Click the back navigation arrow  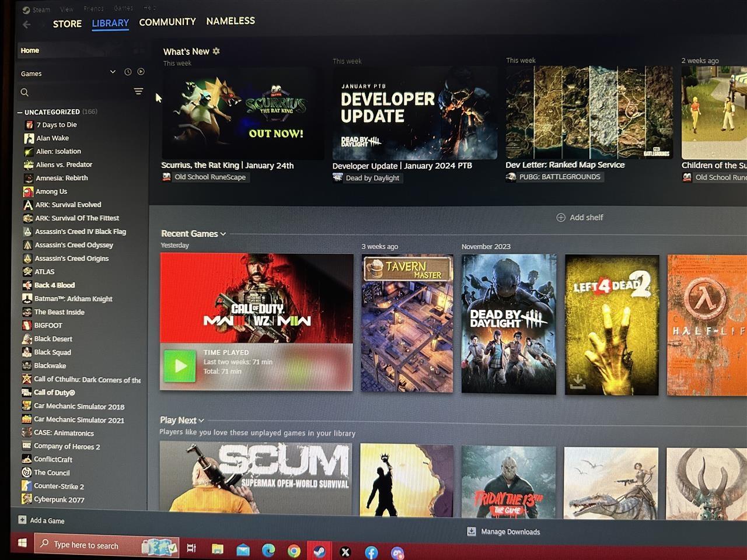coord(26,24)
